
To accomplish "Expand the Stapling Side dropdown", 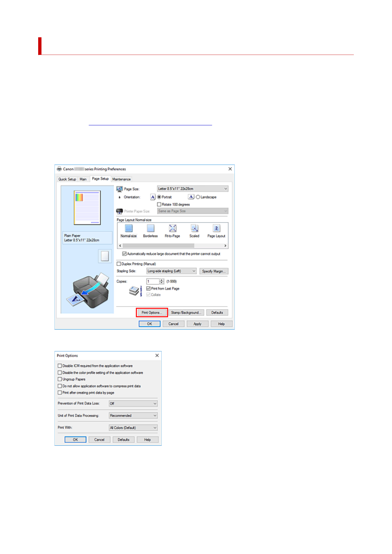I will pos(171,271).
